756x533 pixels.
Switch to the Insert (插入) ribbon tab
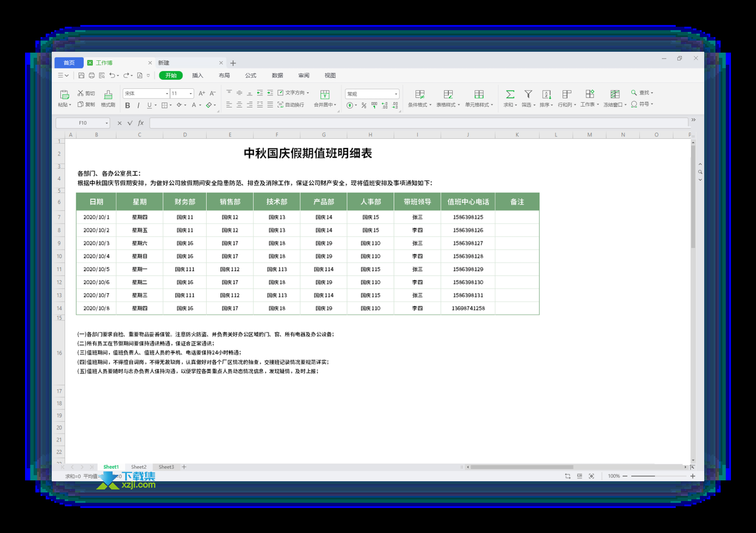pyautogui.click(x=198, y=75)
